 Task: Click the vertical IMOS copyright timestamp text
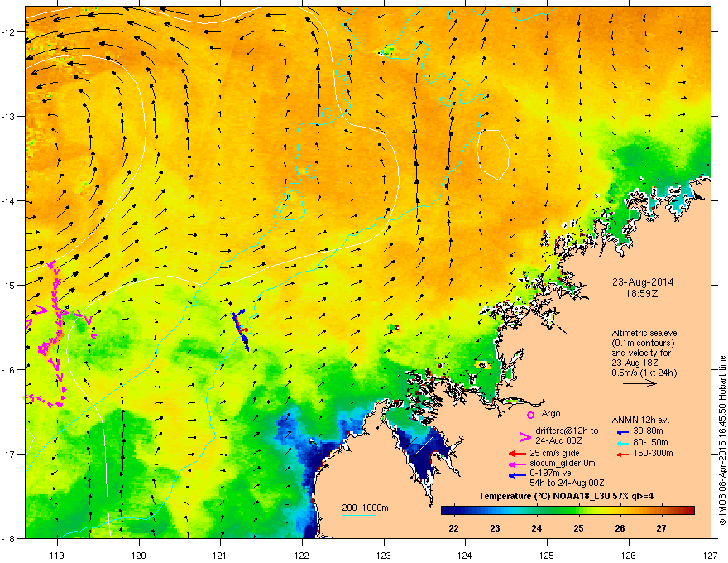(x=722, y=440)
